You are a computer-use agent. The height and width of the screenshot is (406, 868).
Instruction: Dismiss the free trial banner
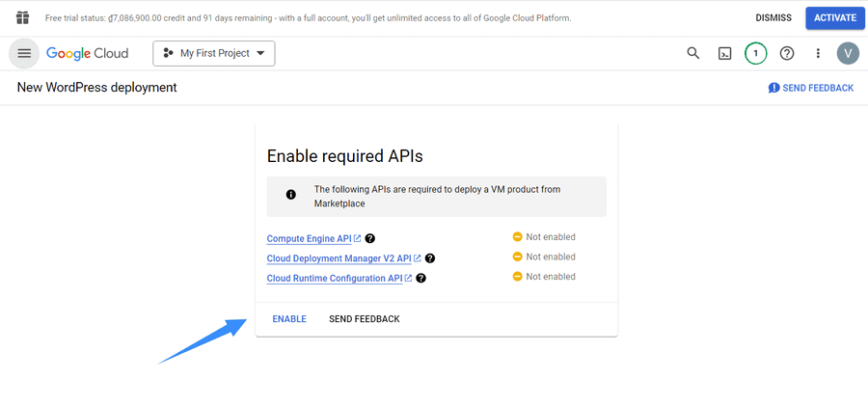(773, 17)
